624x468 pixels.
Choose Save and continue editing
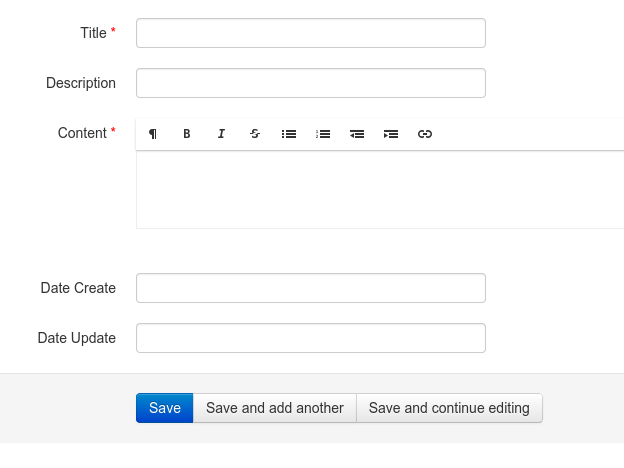click(449, 408)
